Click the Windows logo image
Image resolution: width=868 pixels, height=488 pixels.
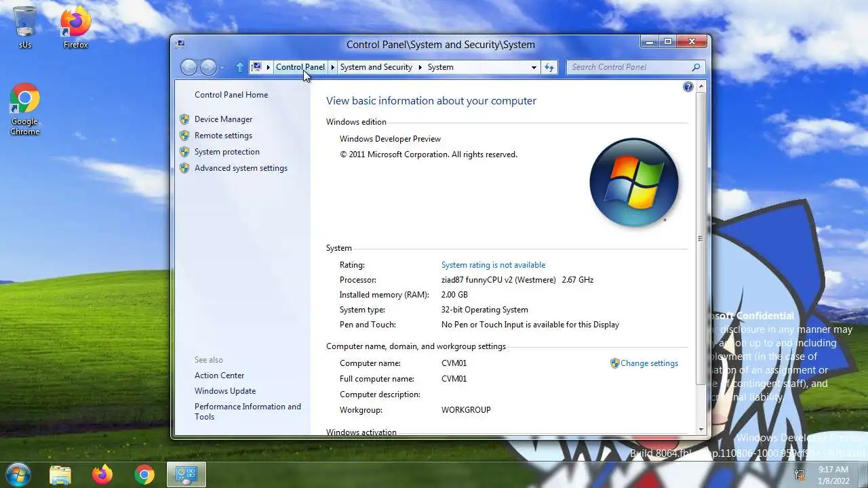coord(633,182)
